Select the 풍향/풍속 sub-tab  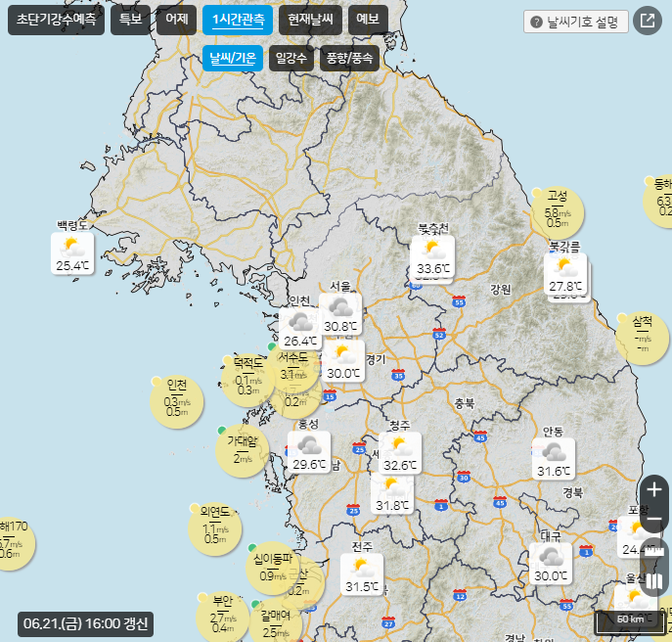tap(350, 58)
